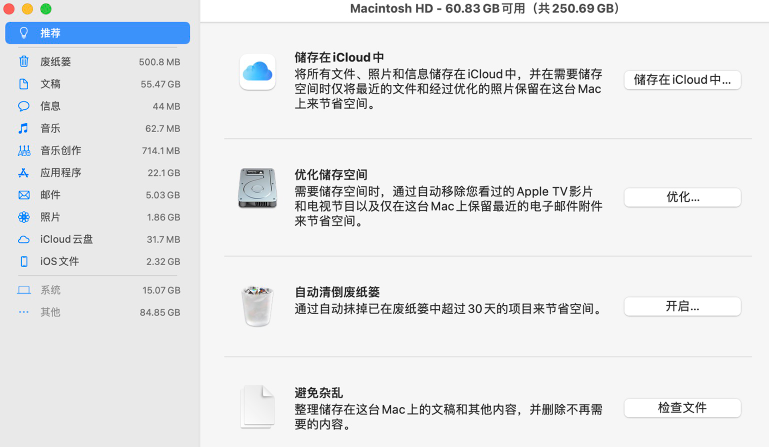Click the hard drive icon for 优化储存空间

pos(257,188)
